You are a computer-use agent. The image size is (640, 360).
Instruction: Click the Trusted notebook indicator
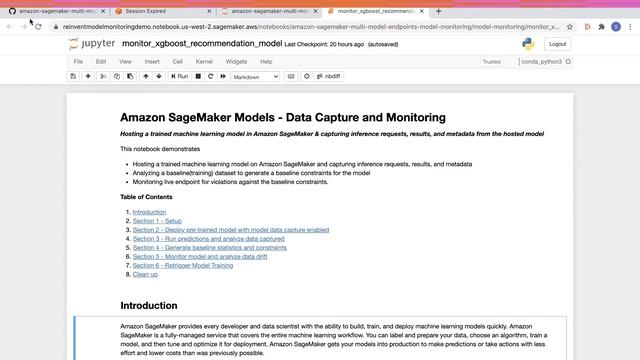click(491, 62)
